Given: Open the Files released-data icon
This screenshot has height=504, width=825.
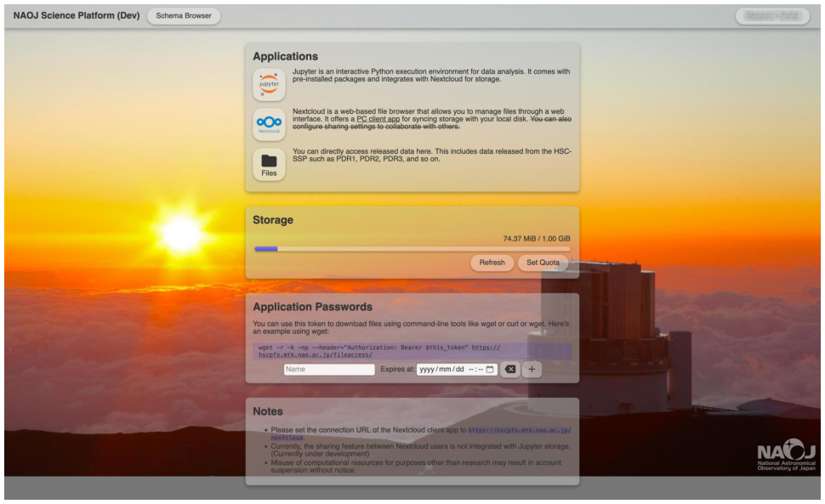Looking at the screenshot, I should click(x=269, y=162).
